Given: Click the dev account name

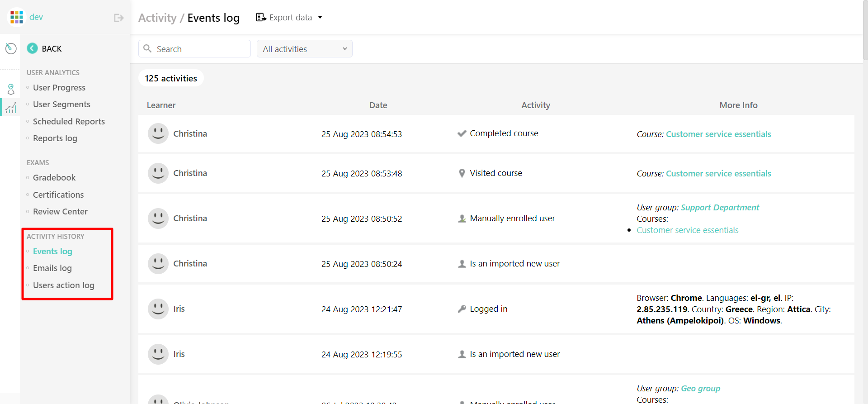Looking at the screenshot, I should tap(36, 17).
